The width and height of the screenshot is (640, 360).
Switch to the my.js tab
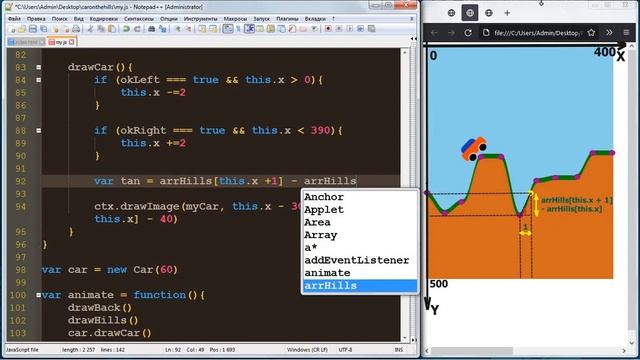pos(61,42)
